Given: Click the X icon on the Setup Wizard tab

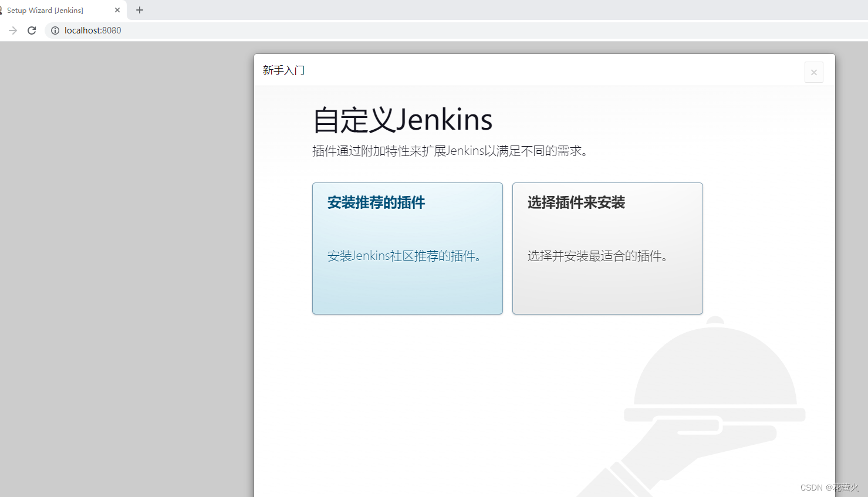Looking at the screenshot, I should click(x=117, y=10).
